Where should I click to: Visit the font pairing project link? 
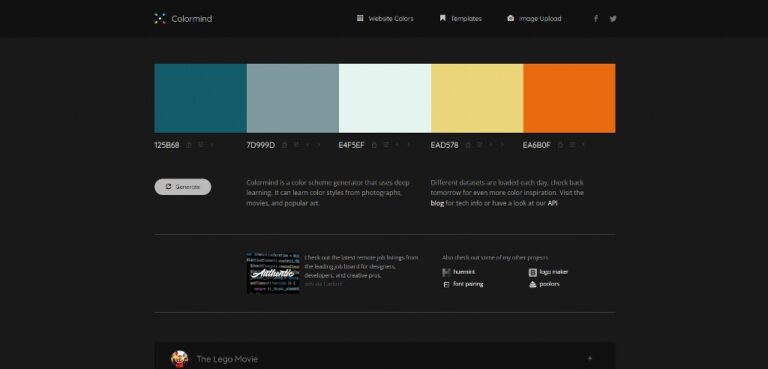click(463, 284)
